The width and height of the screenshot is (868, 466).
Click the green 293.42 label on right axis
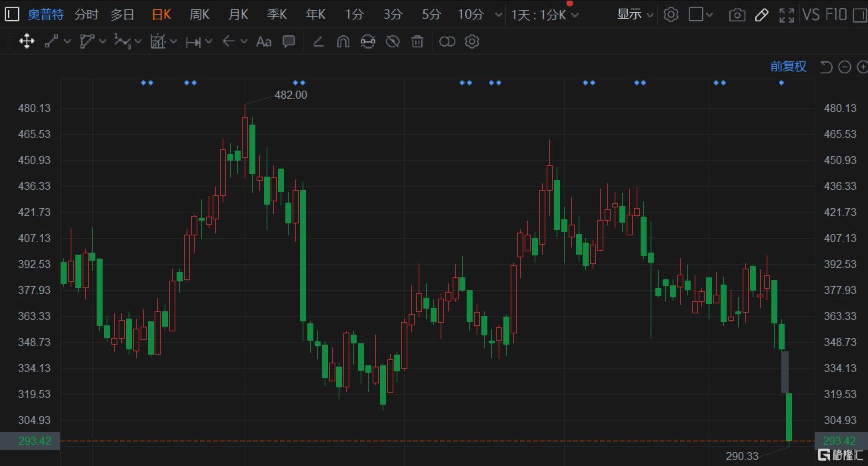point(840,441)
